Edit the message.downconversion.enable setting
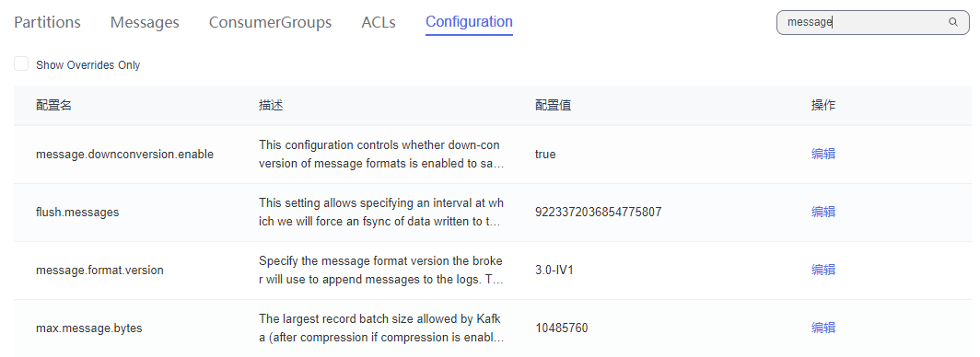The width and height of the screenshot is (980, 357). pyautogui.click(x=823, y=155)
